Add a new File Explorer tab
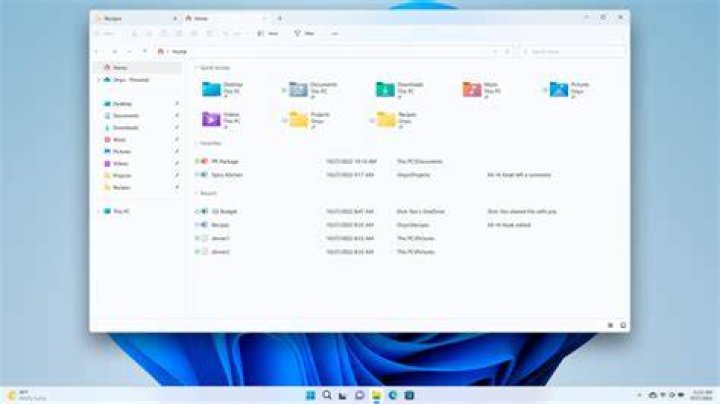 (x=280, y=18)
